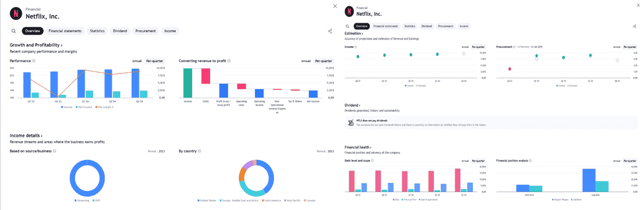The width and height of the screenshot is (644, 210).
Task: Select Per-quarter for Converting revenue to profit
Action: [x=324, y=61]
